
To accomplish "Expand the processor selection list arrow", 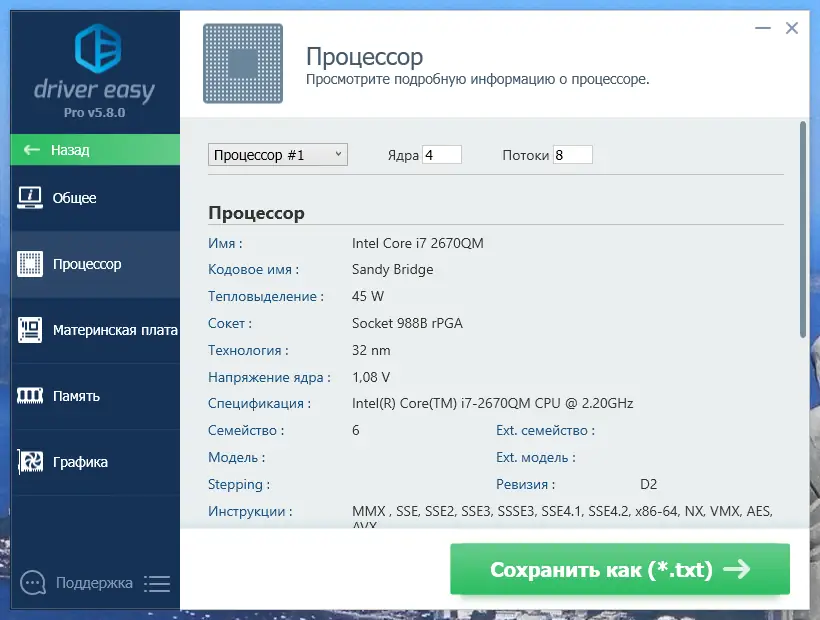I will (x=339, y=154).
